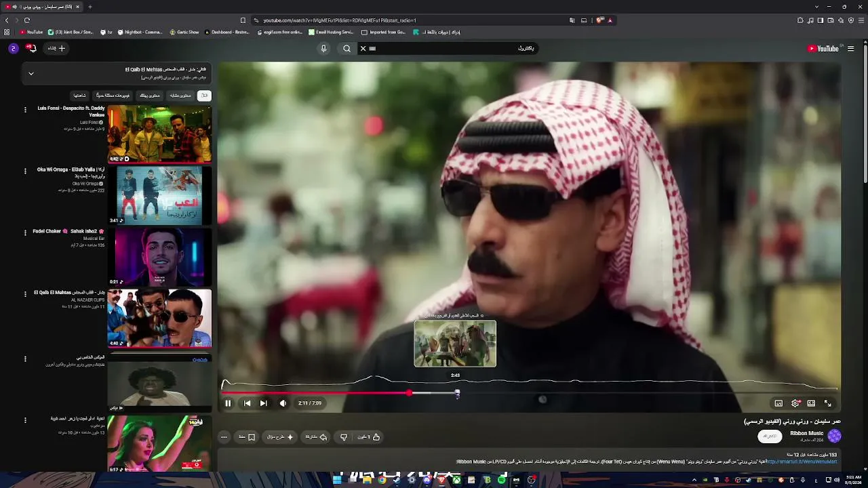
Task: Select the 'All' filter chip
Action: click(x=204, y=96)
